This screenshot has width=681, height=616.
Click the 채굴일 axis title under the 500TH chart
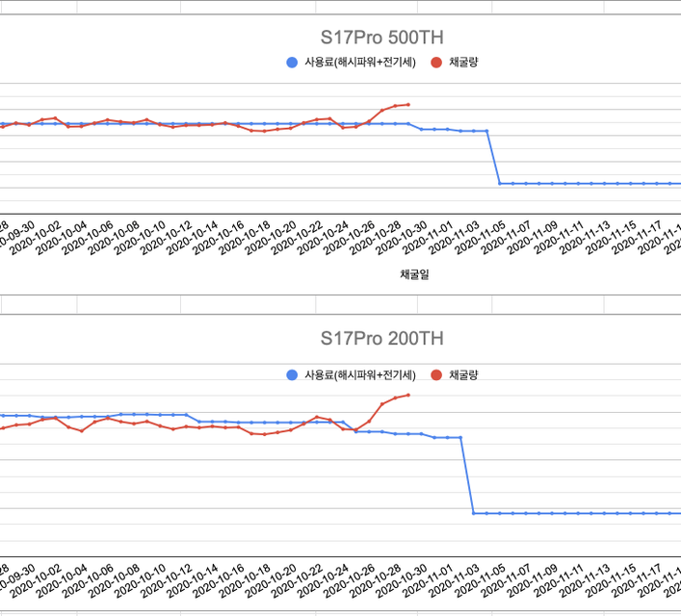tap(414, 274)
